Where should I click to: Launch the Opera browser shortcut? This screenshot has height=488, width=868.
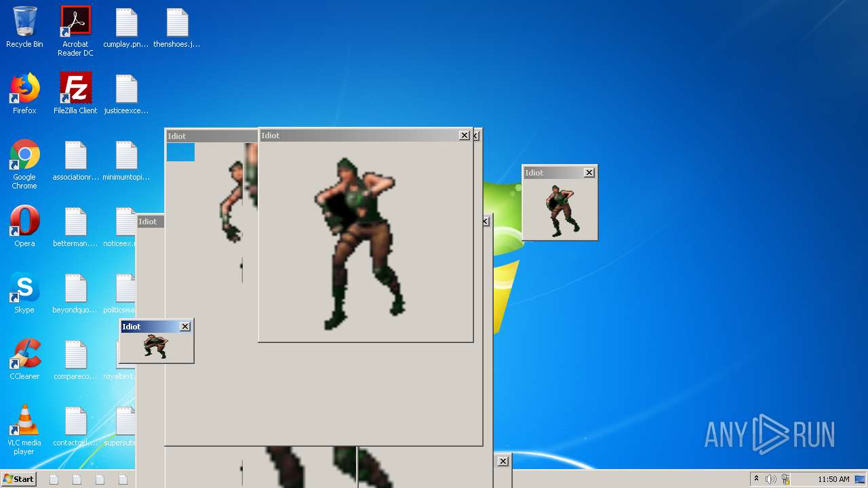tap(24, 226)
